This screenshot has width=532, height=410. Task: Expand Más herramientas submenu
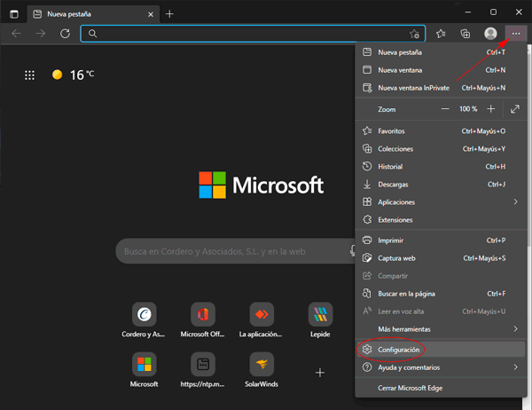pyautogui.click(x=440, y=329)
